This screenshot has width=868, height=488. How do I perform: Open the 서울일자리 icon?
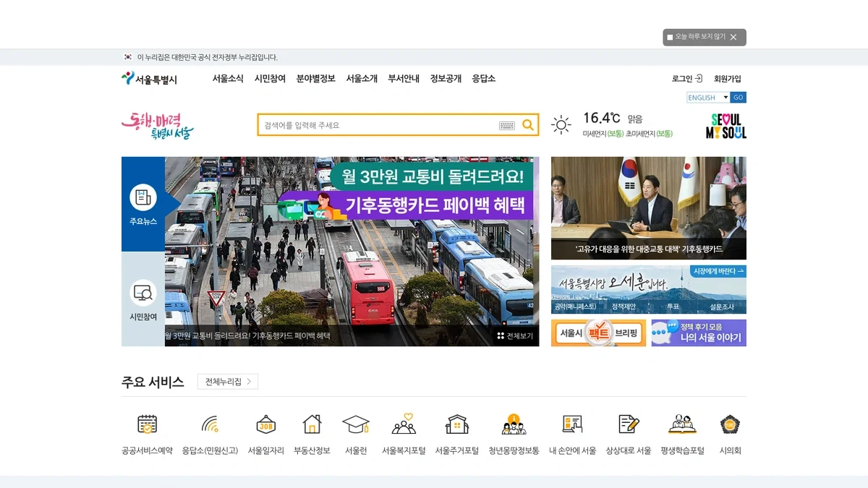[x=266, y=424]
